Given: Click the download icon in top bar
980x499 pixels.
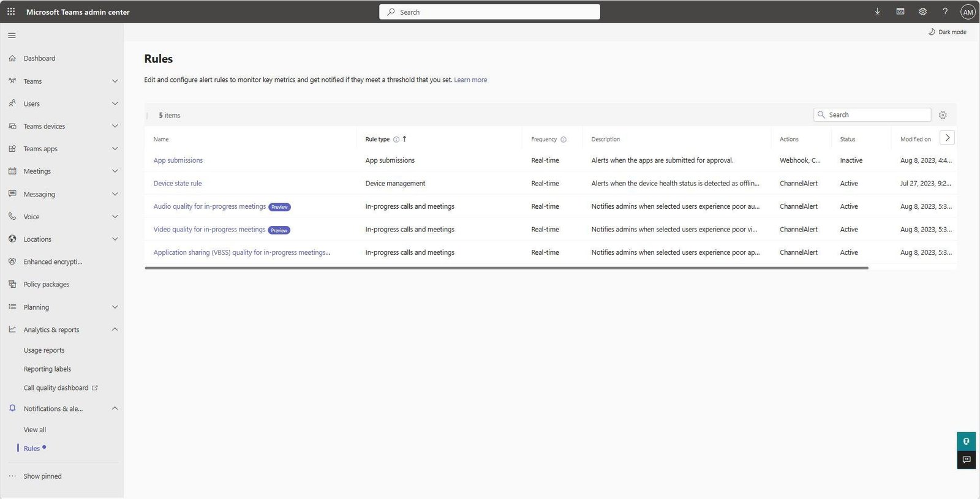Looking at the screenshot, I should [x=877, y=12].
